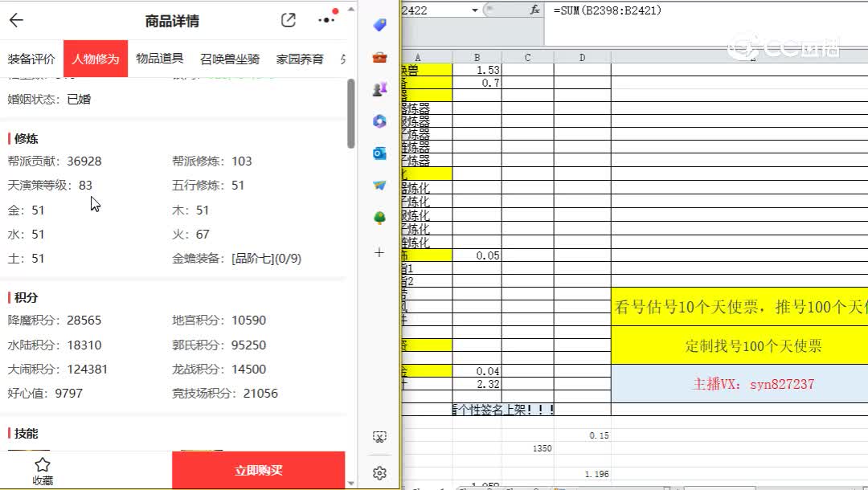Switch to the 物品道具 tab
This screenshot has height=490, width=868.
click(x=159, y=59)
